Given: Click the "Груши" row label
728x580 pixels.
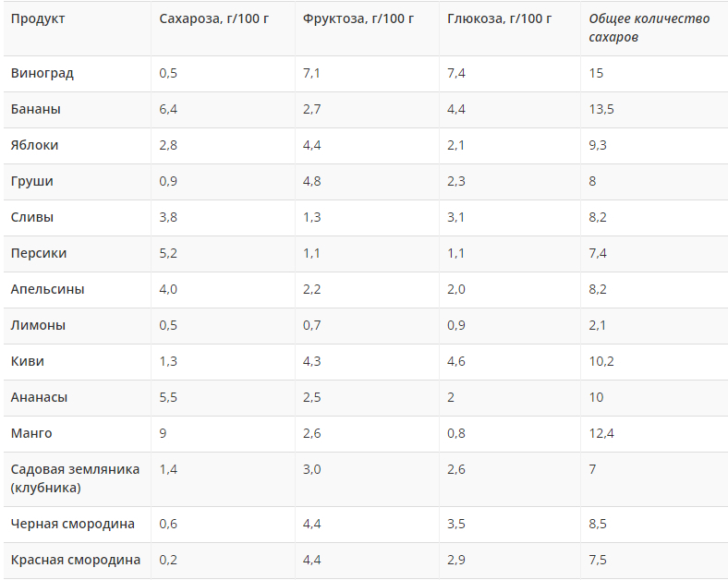Looking at the screenshot, I should coord(32,181).
